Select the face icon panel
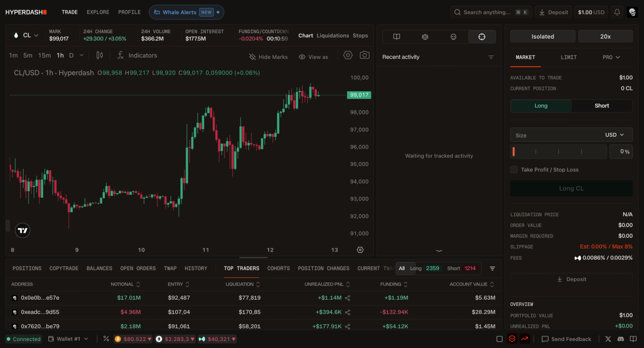 (x=453, y=37)
